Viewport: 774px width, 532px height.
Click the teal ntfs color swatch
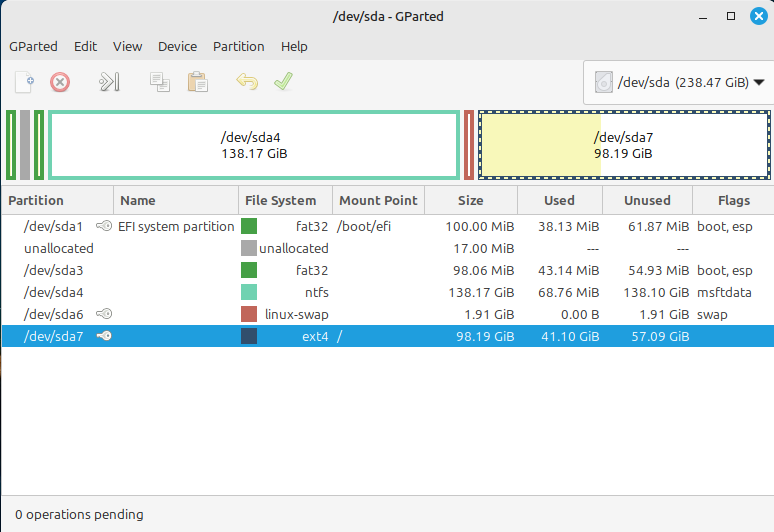point(249,292)
